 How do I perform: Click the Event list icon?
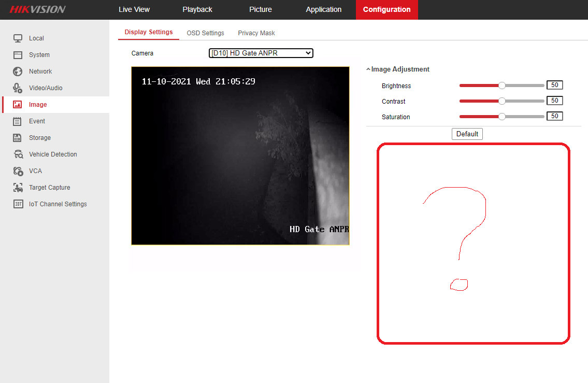pos(18,121)
